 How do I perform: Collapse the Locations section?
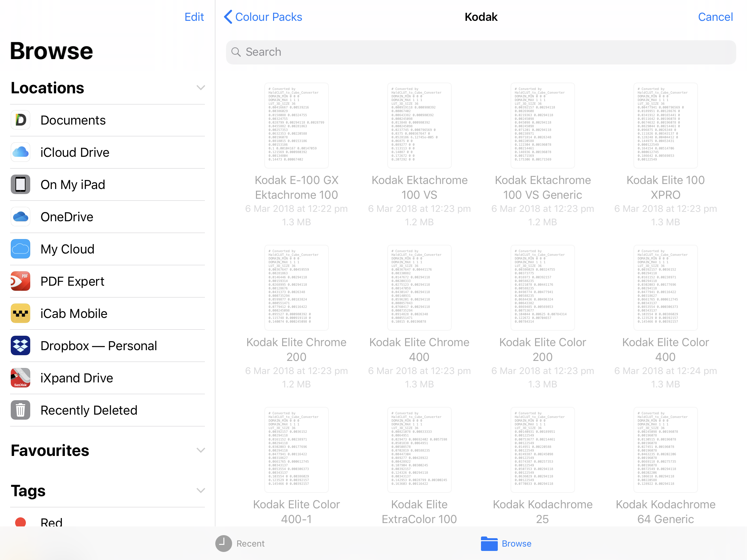click(201, 88)
